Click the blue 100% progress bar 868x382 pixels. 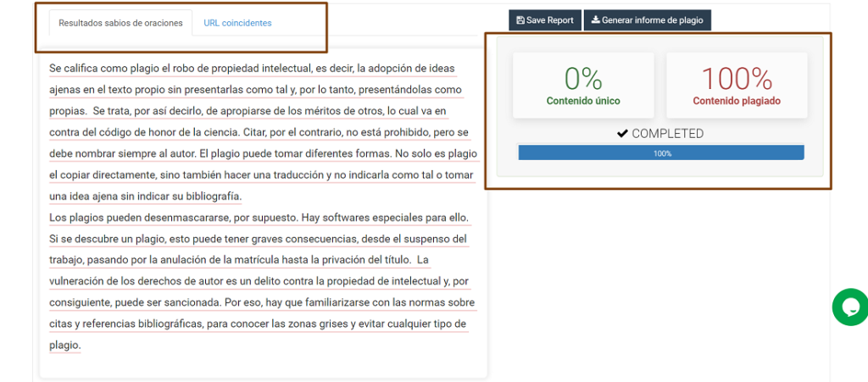click(661, 153)
